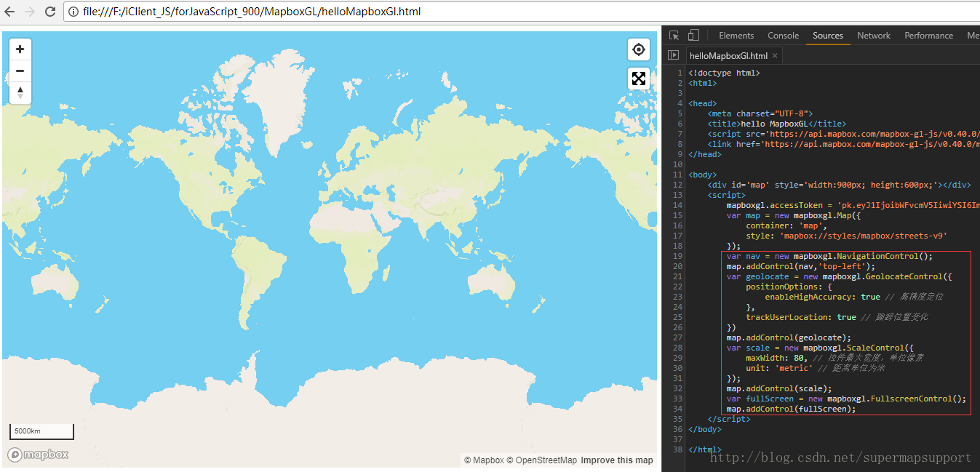Switch to the Elements tab
Viewport: 980px width, 472px height.
[x=736, y=36]
